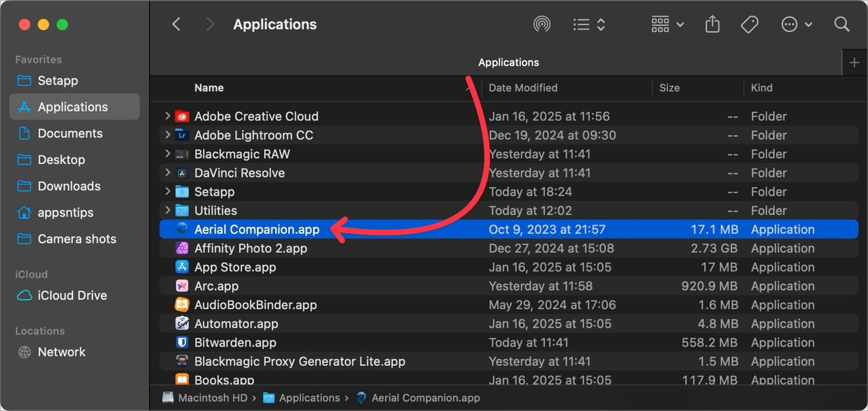Open Documents in the sidebar

click(75, 133)
